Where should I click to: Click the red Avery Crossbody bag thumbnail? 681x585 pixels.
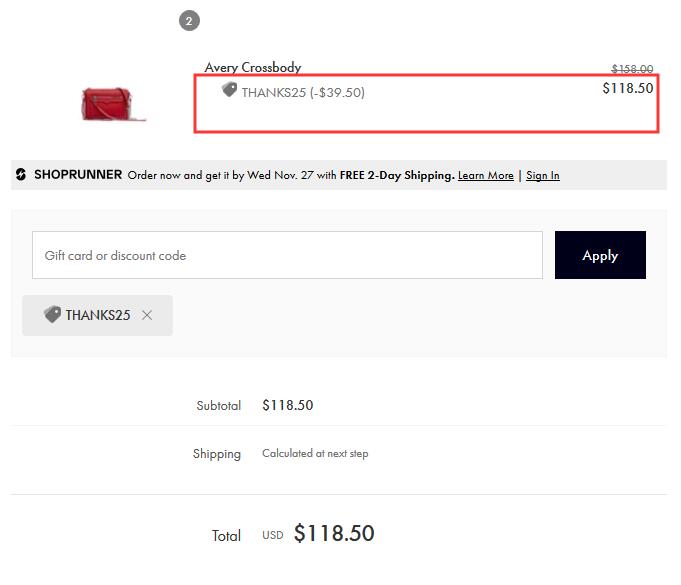pos(113,104)
